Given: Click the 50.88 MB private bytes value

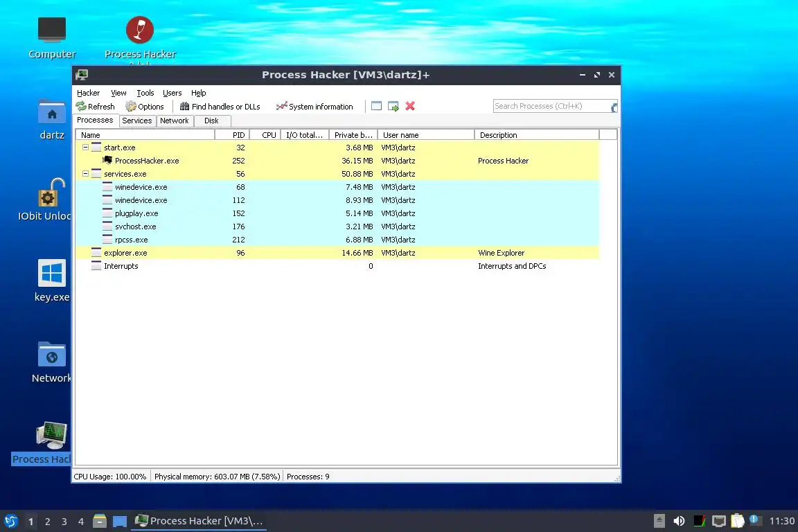Looking at the screenshot, I should (x=357, y=174).
